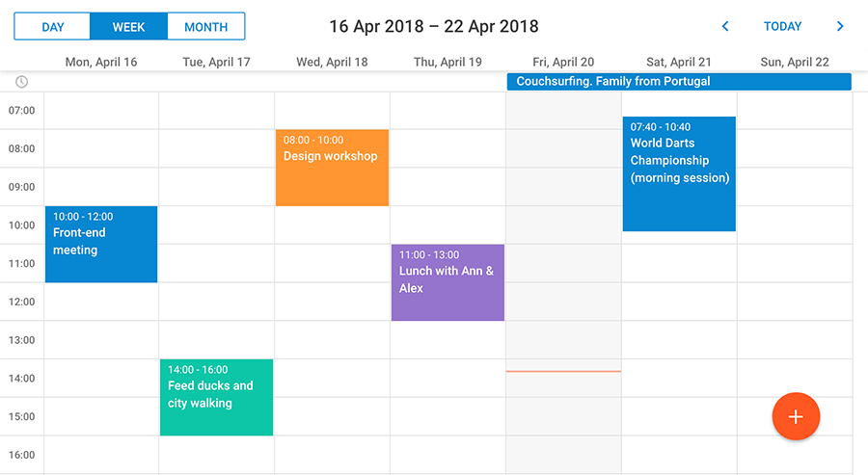Open Couchsurfing Family from Portugal all-day event
Viewport: 868px width, 475px height.
679,81
